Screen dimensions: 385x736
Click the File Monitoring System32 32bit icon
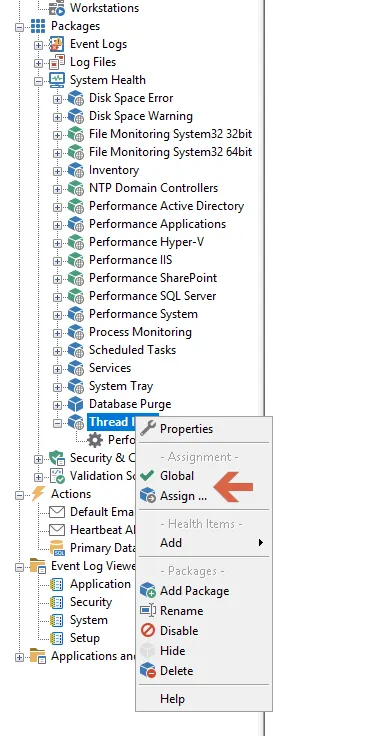pyautogui.click(x=76, y=134)
